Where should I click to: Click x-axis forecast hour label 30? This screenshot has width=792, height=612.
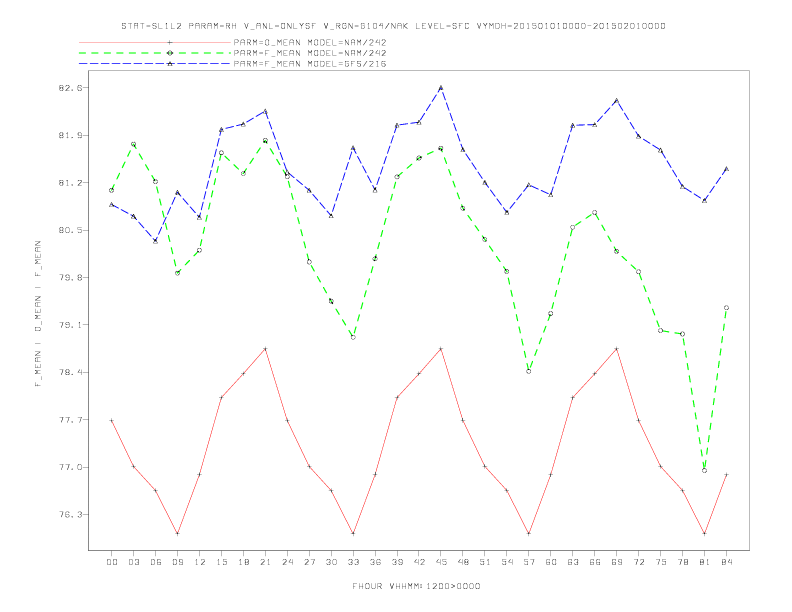pos(331,562)
